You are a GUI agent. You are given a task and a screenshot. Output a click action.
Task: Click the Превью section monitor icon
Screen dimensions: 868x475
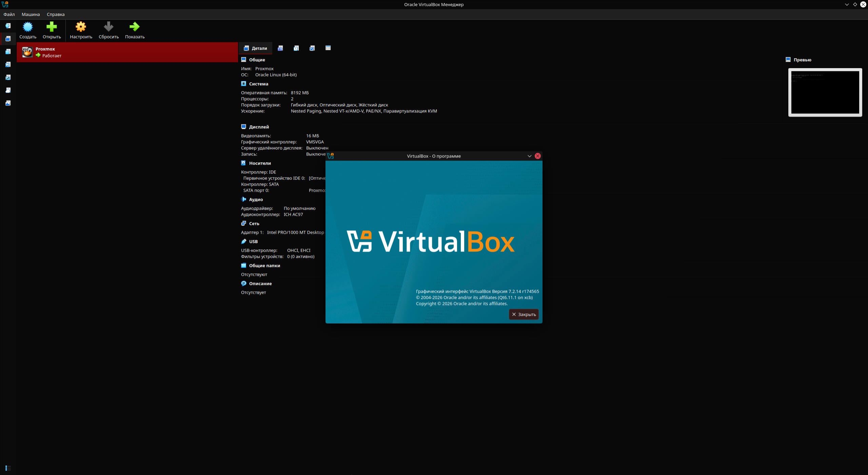[x=788, y=60]
